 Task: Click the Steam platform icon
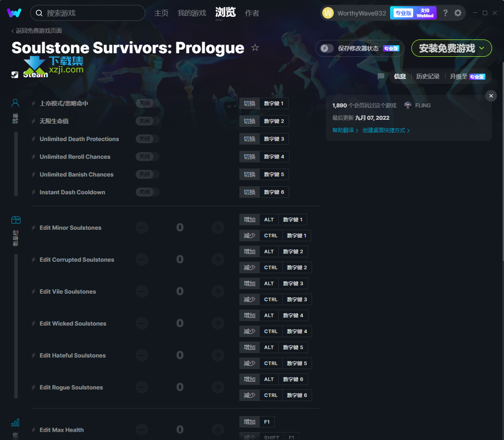point(15,75)
